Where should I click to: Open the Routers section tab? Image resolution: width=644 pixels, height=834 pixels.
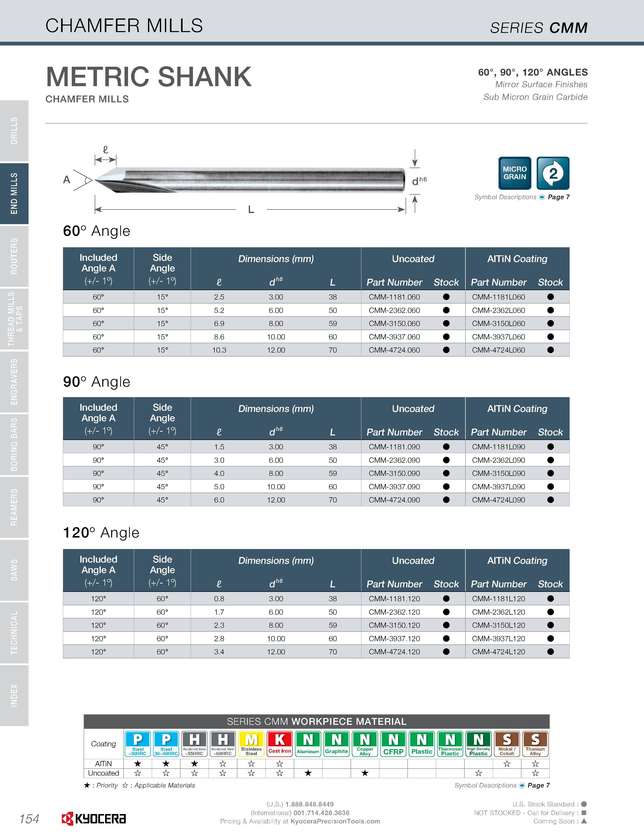(14, 256)
